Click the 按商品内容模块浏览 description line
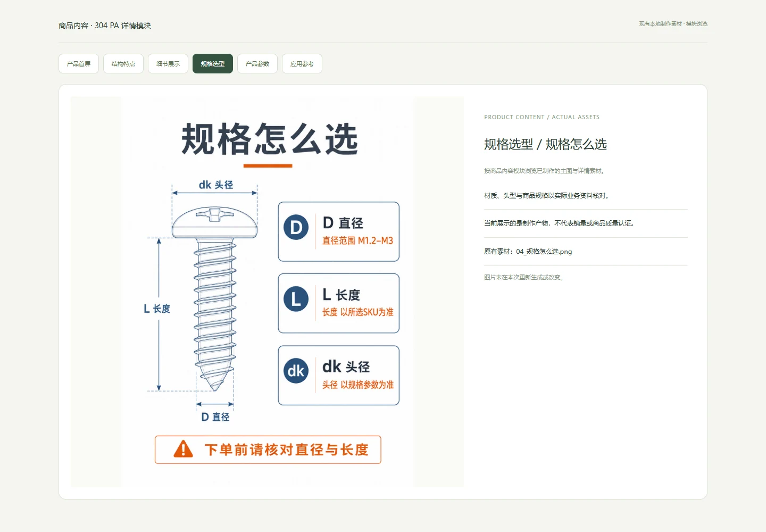766x532 pixels. coord(545,171)
